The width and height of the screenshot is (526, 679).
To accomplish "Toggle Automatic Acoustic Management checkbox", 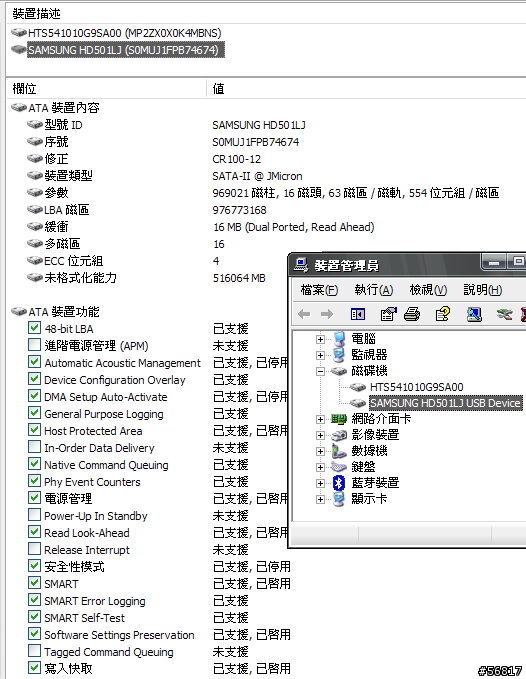I will (x=34, y=362).
